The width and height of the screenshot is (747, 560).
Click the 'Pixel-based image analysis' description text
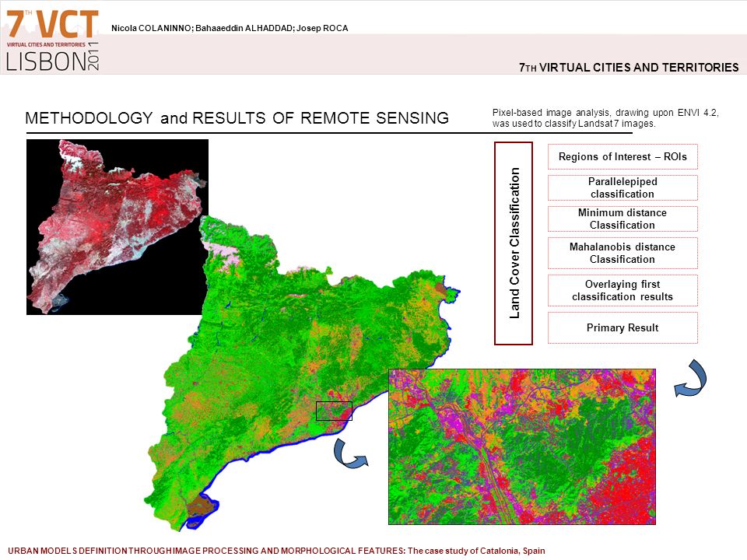click(x=605, y=118)
